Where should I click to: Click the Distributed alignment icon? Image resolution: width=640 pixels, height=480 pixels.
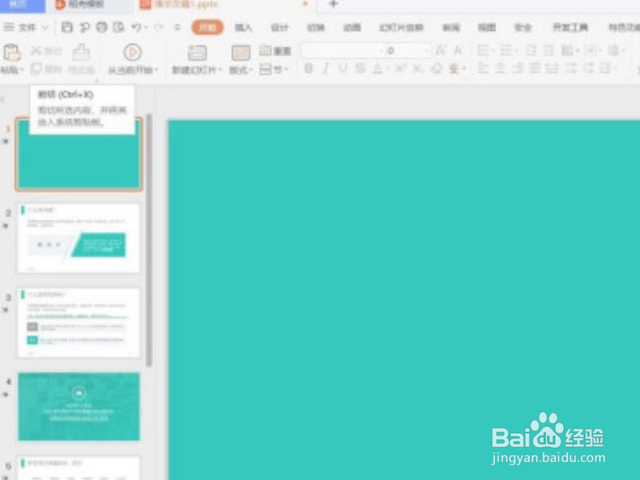click(552, 68)
